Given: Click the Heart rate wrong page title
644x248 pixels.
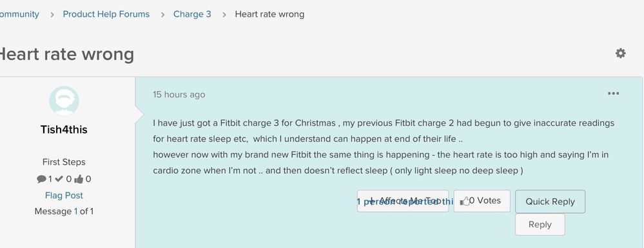Looking at the screenshot, I should [x=66, y=54].
